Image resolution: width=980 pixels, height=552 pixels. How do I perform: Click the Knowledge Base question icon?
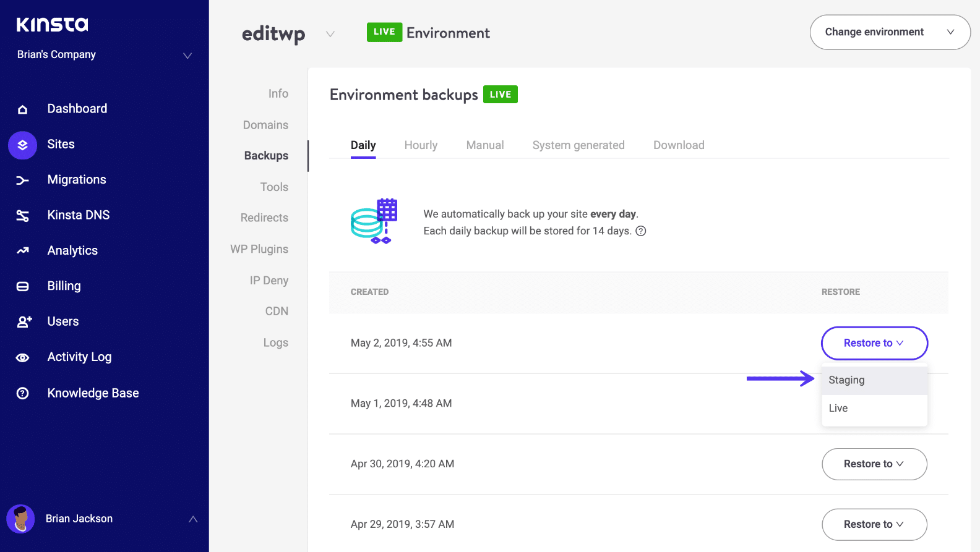point(23,394)
